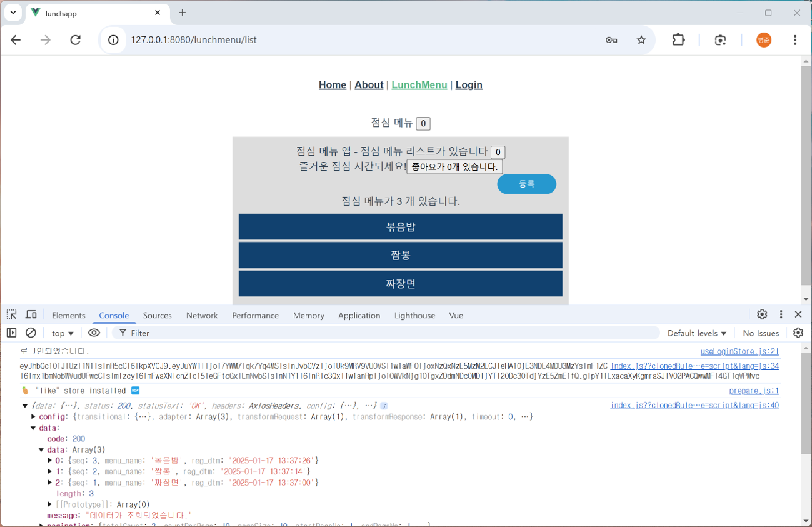Click the screenshot capture extension icon
Viewport: 812px width, 527px height.
point(721,40)
